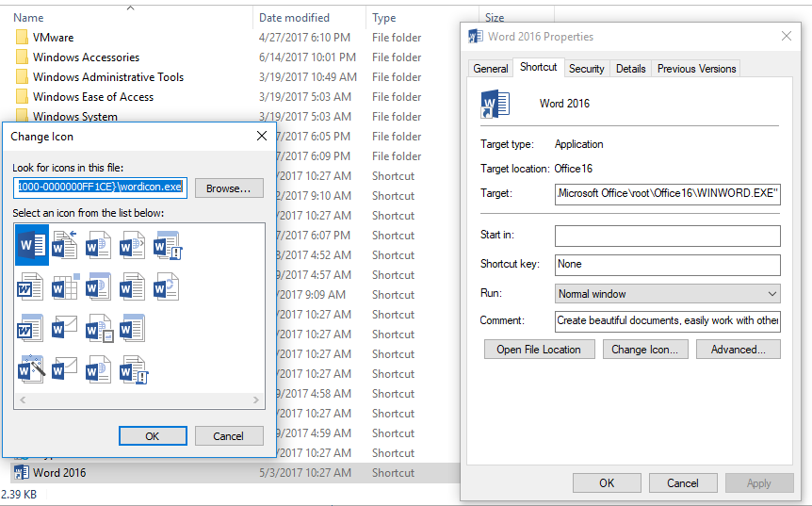Click right arrow of icon list scrollbar
Viewport: 812px width, 506px height.
click(256, 400)
